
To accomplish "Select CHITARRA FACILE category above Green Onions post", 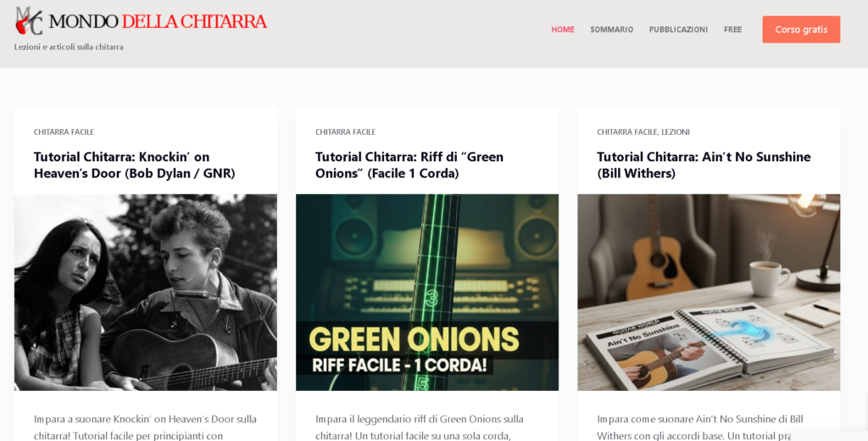I will (x=346, y=131).
